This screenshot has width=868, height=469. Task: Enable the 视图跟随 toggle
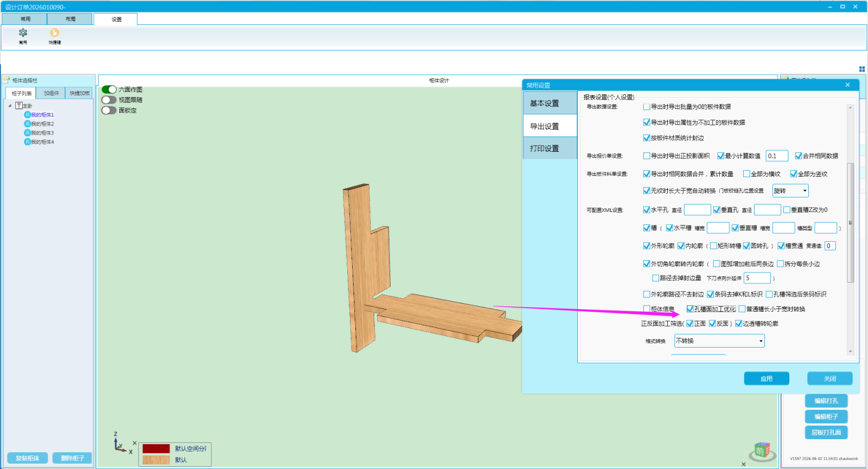tap(109, 100)
